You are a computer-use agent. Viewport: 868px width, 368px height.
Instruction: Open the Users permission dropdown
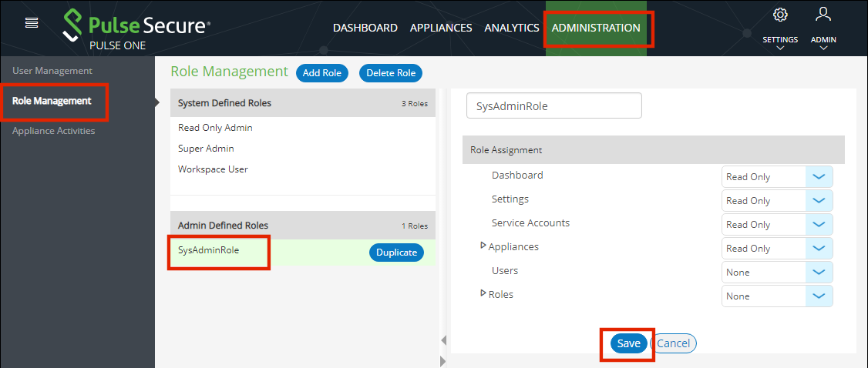coord(777,272)
